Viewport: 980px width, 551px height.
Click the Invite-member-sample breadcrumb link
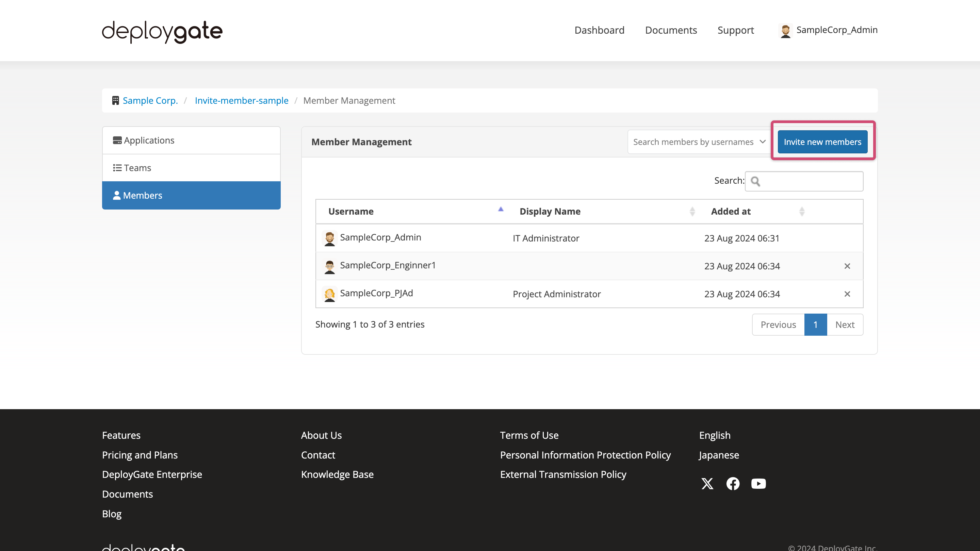(x=242, y=100)
